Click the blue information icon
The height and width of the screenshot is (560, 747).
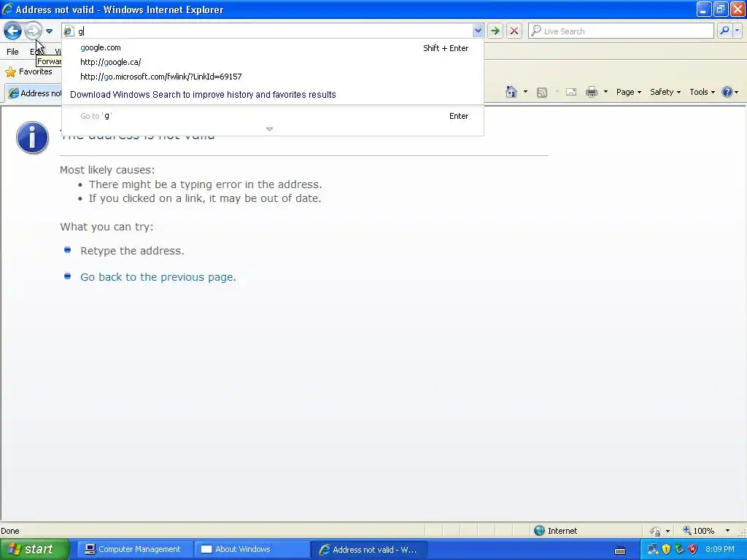click(x=32, y=138)
